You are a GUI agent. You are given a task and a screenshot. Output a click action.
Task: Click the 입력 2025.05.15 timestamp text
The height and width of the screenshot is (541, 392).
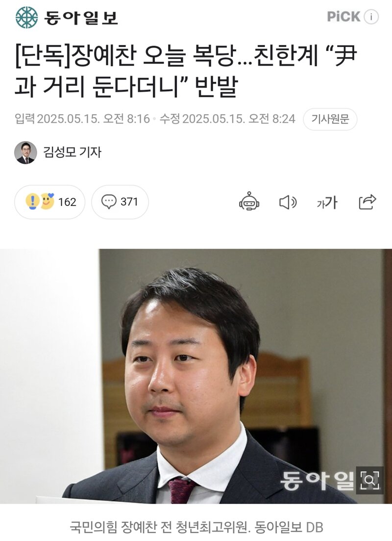[x=82, y=119]
